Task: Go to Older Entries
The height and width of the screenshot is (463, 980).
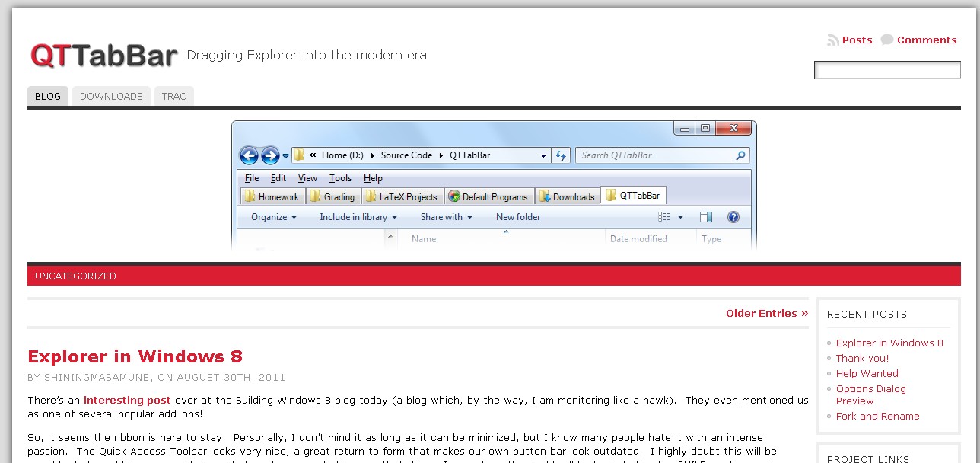Action: tap(767, 313)
